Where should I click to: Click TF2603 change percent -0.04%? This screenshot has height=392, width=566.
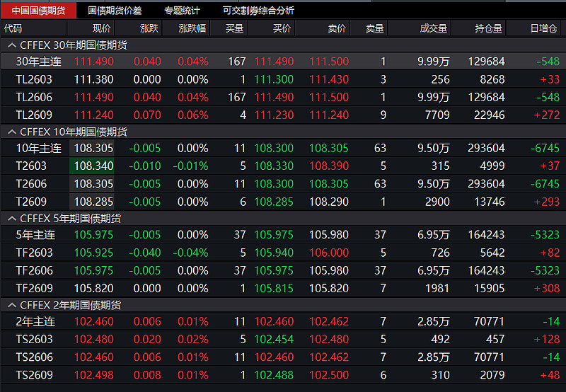click(190, 253)
